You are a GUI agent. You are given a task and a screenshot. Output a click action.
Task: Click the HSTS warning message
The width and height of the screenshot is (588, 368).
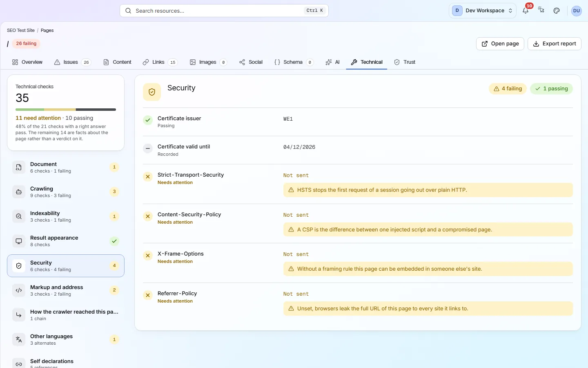[428, 190]
